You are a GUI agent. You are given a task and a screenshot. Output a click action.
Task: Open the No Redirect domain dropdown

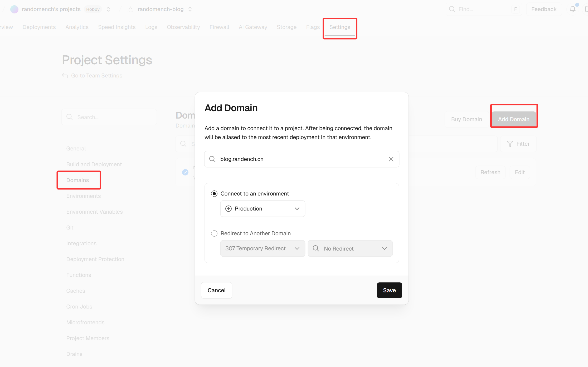tap(350, 248)
